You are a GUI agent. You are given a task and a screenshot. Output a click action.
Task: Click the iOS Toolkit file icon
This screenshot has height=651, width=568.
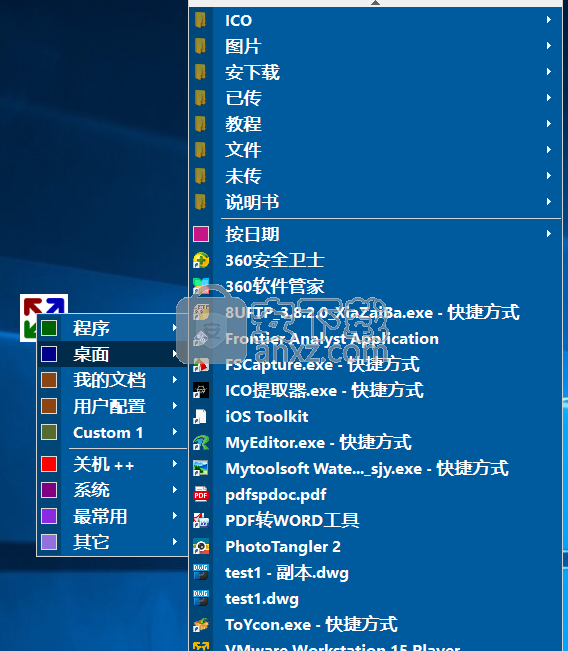coord(201,416)
